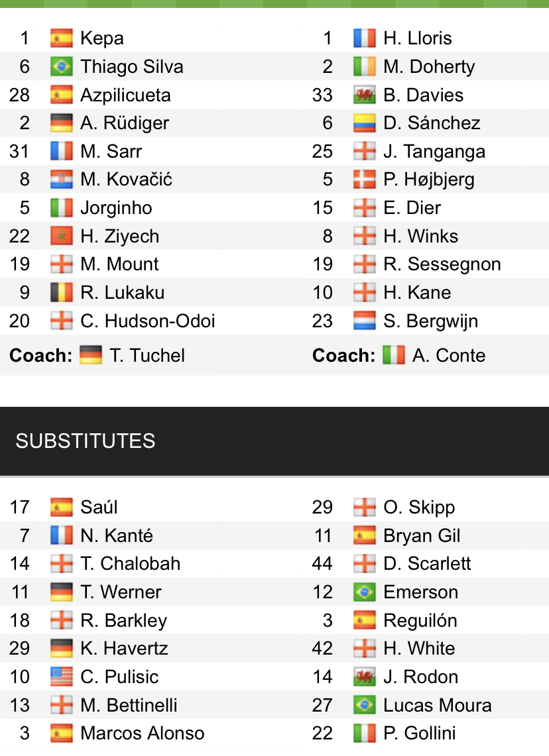Click the Netherlands flag next to S. Bergwijn

[364, 321]
